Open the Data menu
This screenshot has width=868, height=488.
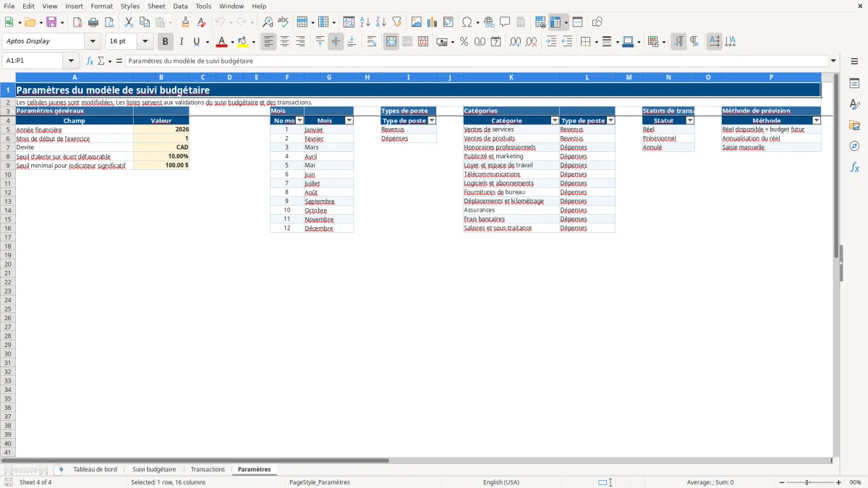click(x=180, y=6)
